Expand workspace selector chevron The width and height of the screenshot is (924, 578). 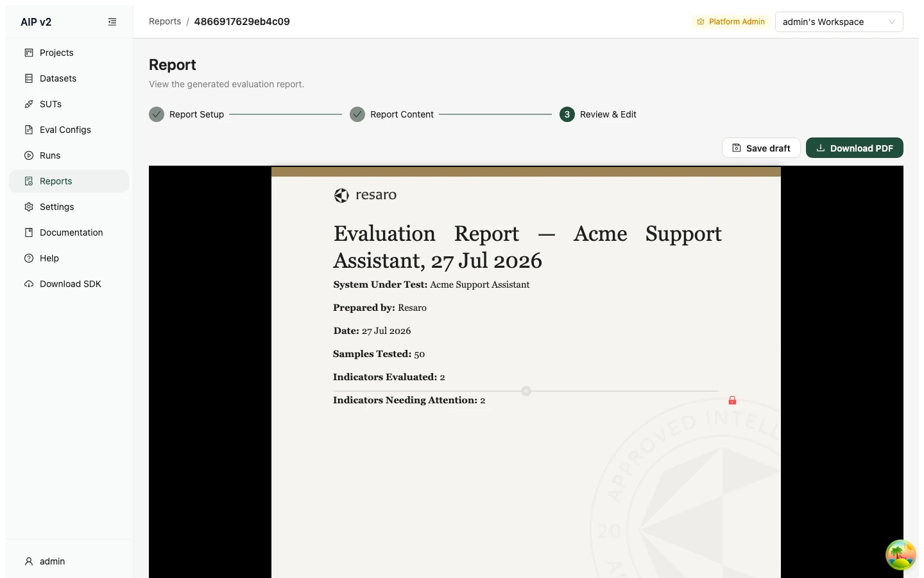tap(891, 22)
